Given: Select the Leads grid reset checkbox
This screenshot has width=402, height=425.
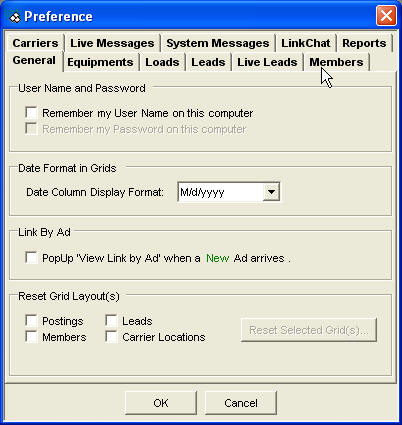Looking at the screenshot, I should 111,321.
